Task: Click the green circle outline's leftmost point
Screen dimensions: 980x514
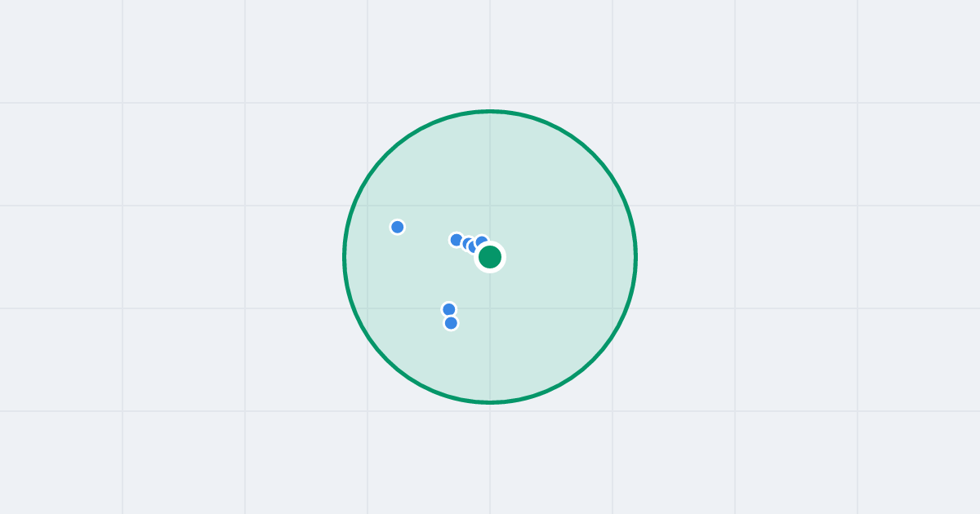Action: coord(345,257)
